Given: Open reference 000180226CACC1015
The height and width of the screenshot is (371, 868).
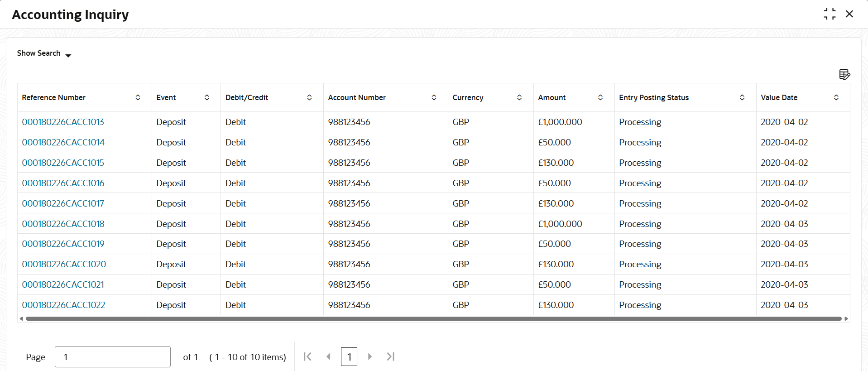Looking at the screenshot, I should tap(63, 163).
